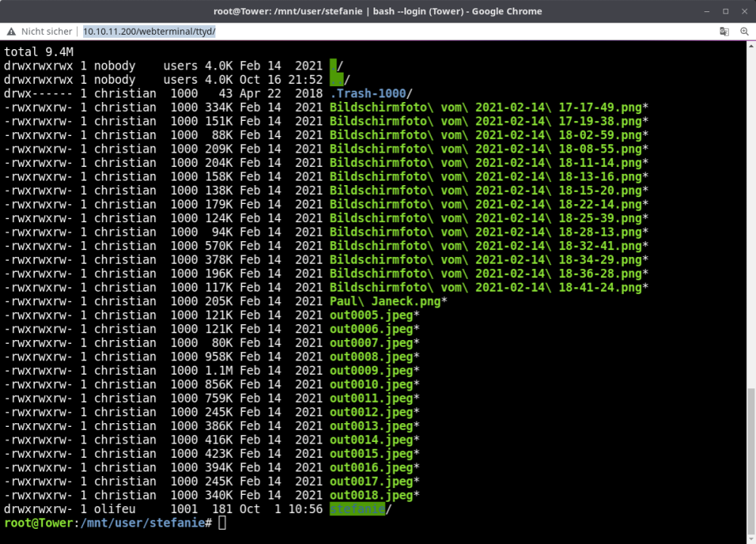
Task: Click the Oct 1 10:56 timestamp
Action: pos(281,508)
